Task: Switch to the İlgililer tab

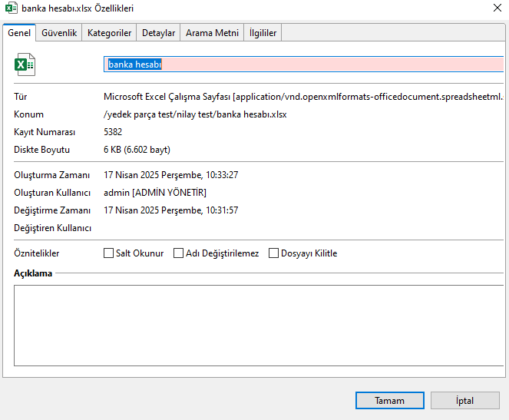Action: click(x=263, y=33)
